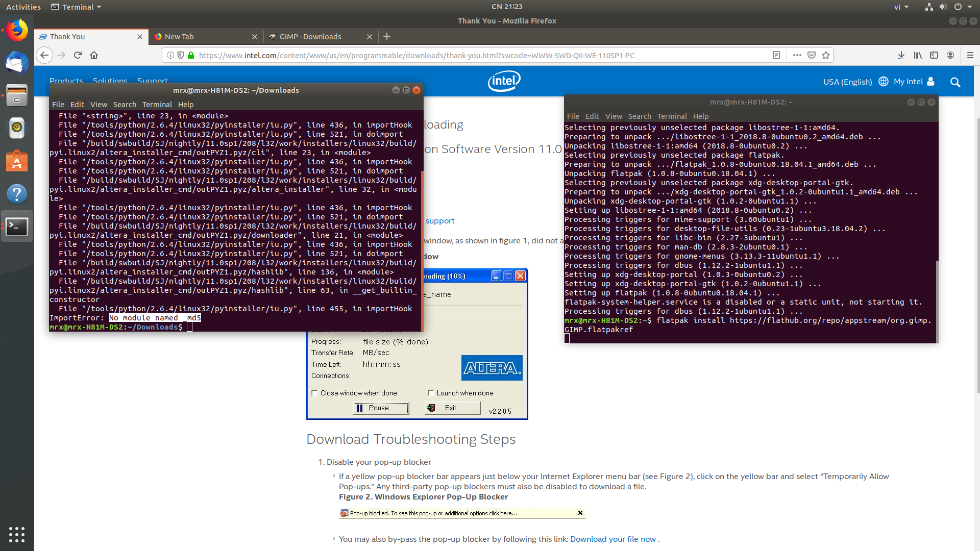The height and width of the screenshot is (551, 980).
Task: Open Firefox account icon
Action: 950,55
